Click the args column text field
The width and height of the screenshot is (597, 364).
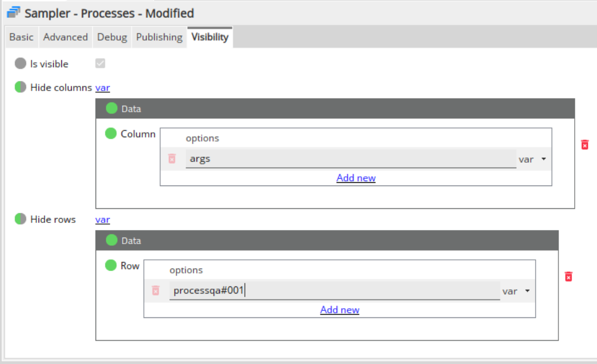pos(350,159)
